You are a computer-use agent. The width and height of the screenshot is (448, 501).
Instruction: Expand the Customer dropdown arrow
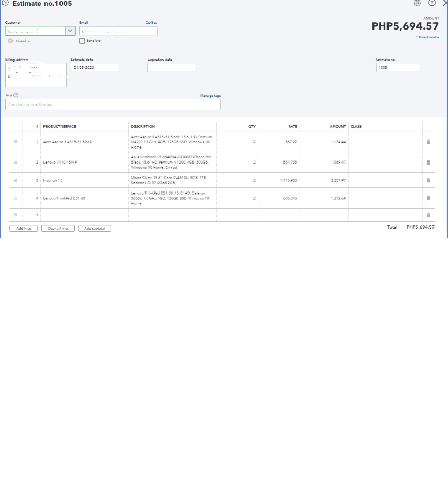[70, 31]
